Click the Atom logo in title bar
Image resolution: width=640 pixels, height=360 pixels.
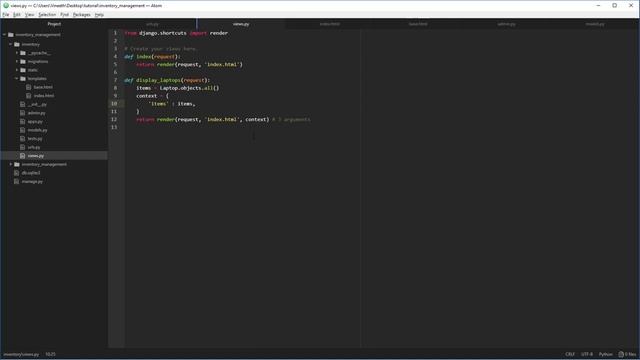(x=6, y=6)
